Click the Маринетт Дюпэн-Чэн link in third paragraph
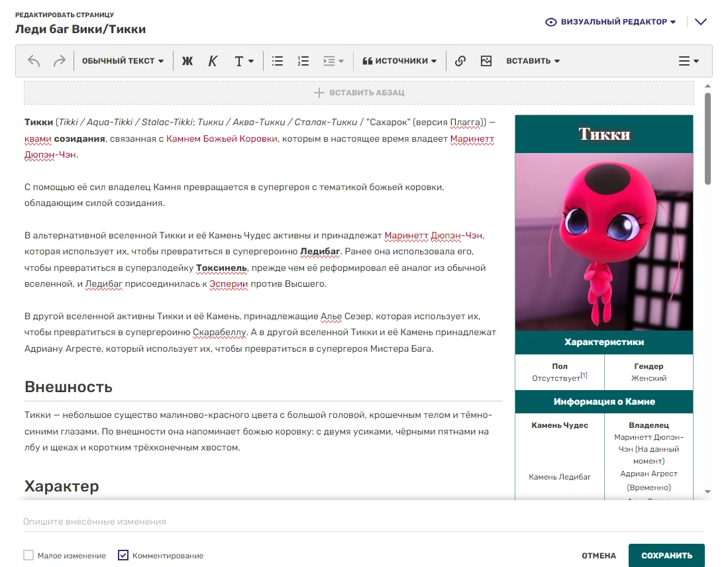 pos(434,235)
